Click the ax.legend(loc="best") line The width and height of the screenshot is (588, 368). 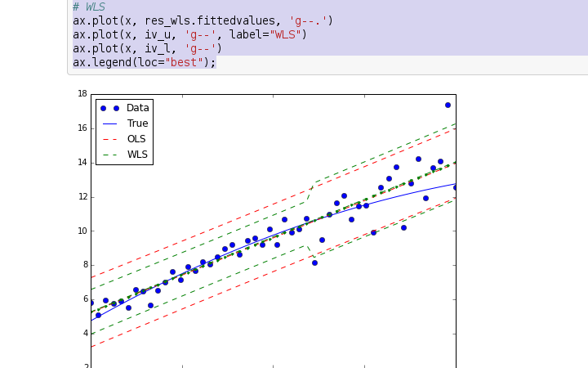point(145,62)
